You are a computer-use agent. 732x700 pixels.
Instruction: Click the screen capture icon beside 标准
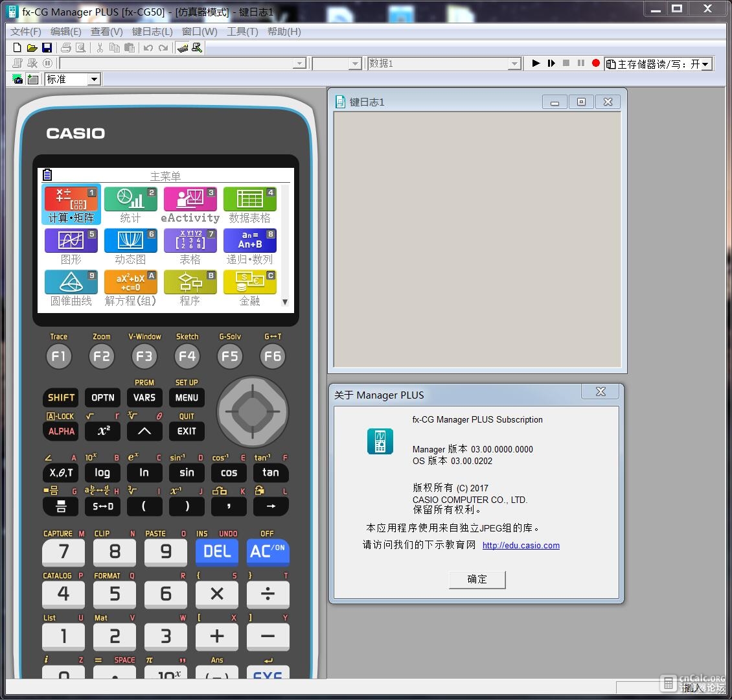point(17,79)
